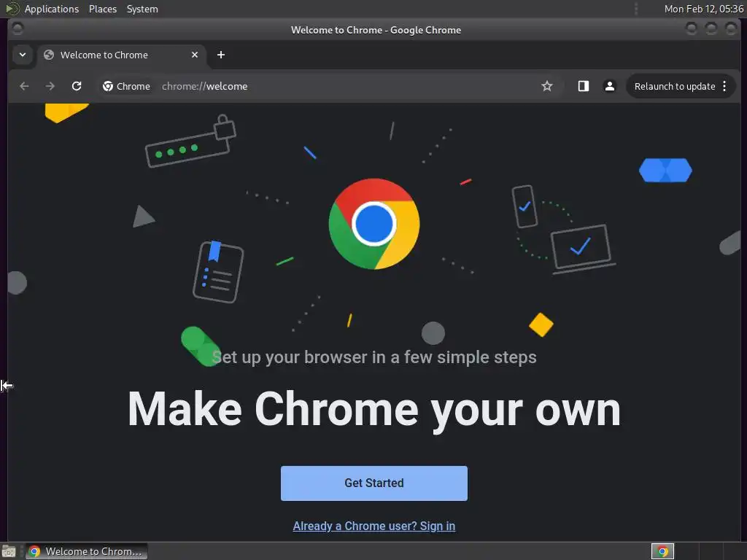Click Welcome to Chrome taskbar entry
The height and width of the screenshot is (560, 747).
click(x=87, y=551)
